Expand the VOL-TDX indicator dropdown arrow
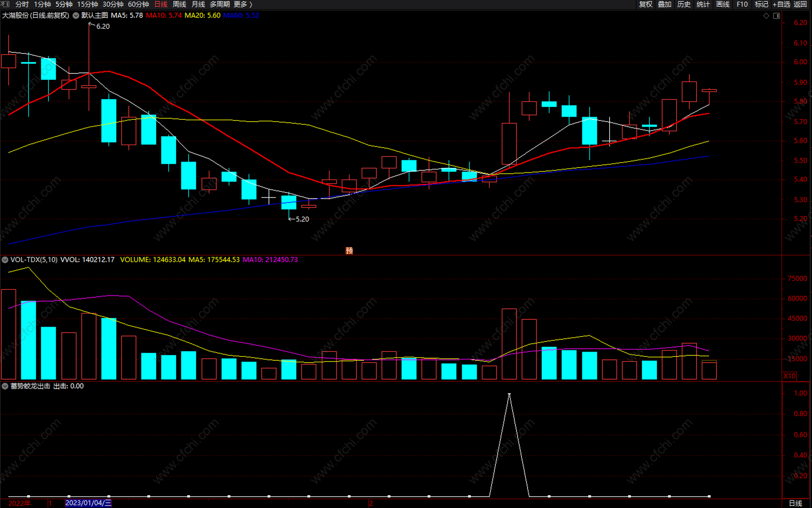 click(5, 260)
